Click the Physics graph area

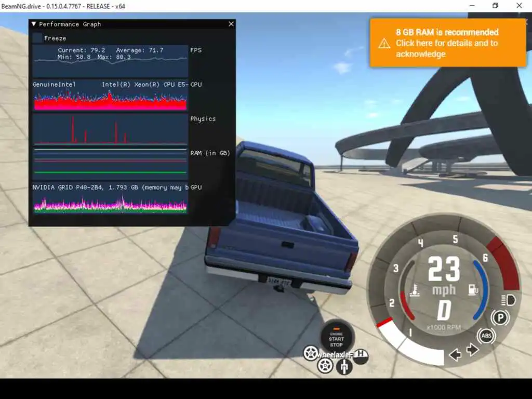(x=110, y=129)
